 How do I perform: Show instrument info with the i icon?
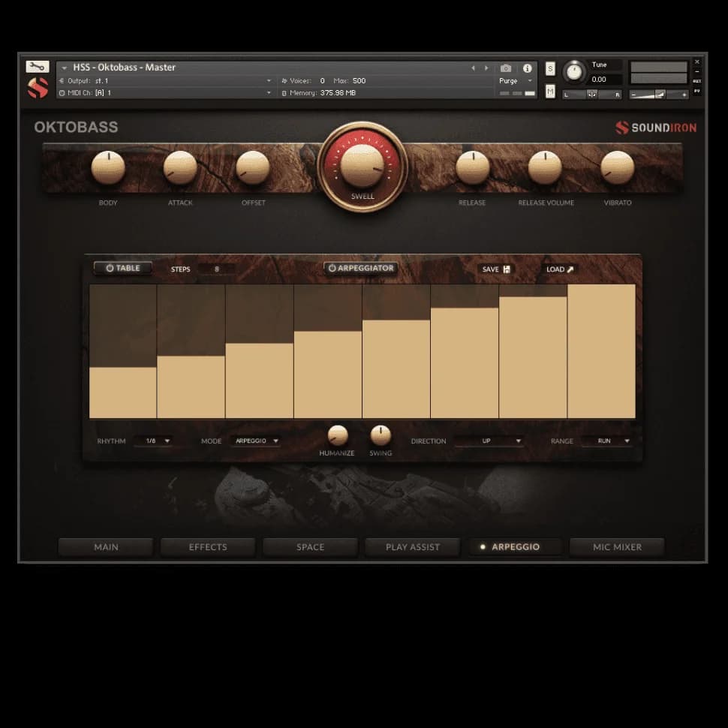click(527, 68)
